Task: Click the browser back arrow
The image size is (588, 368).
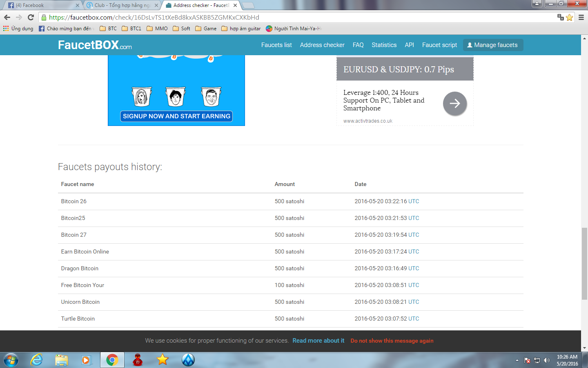Action: coord(7,17)
